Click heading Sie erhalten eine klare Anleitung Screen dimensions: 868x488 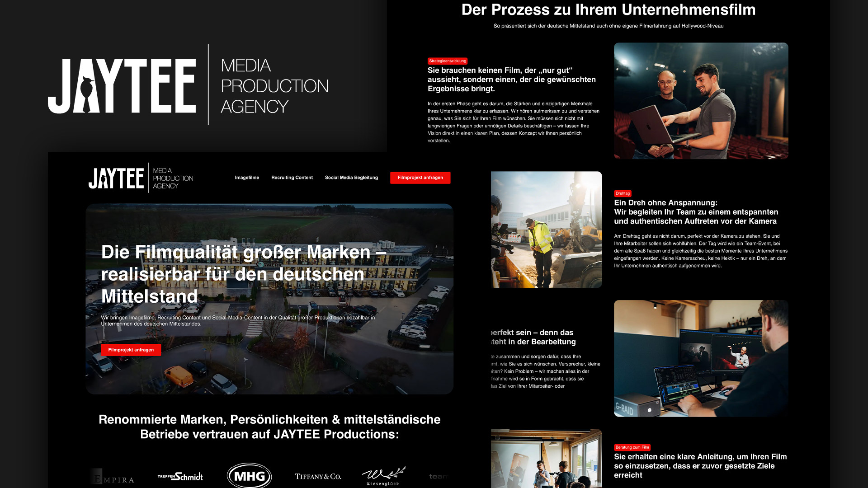(700, 466)
